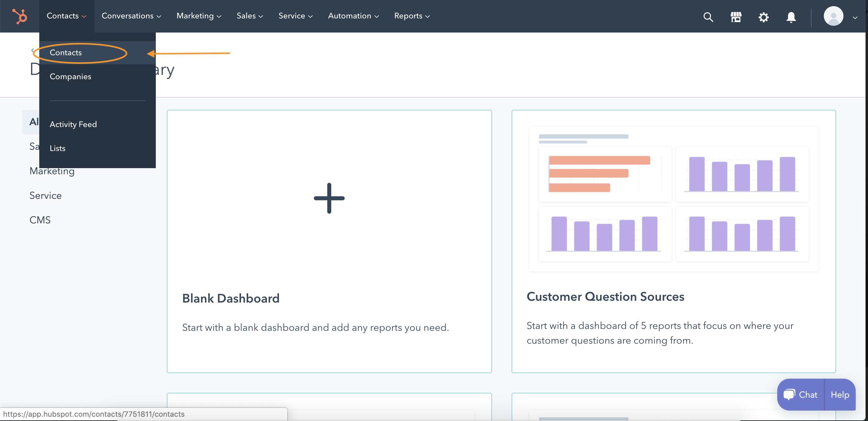Select Companies in the dropdown menu

[x=97, y=76]
